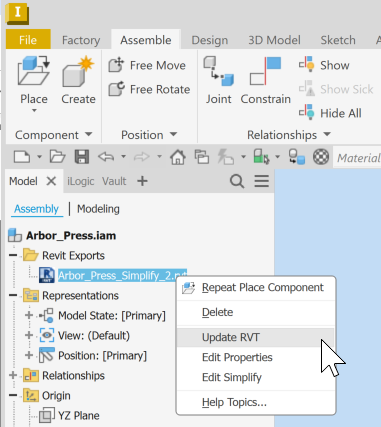
Task: Click the stacked windows toolbar icon
Action: tap(202, 157)
